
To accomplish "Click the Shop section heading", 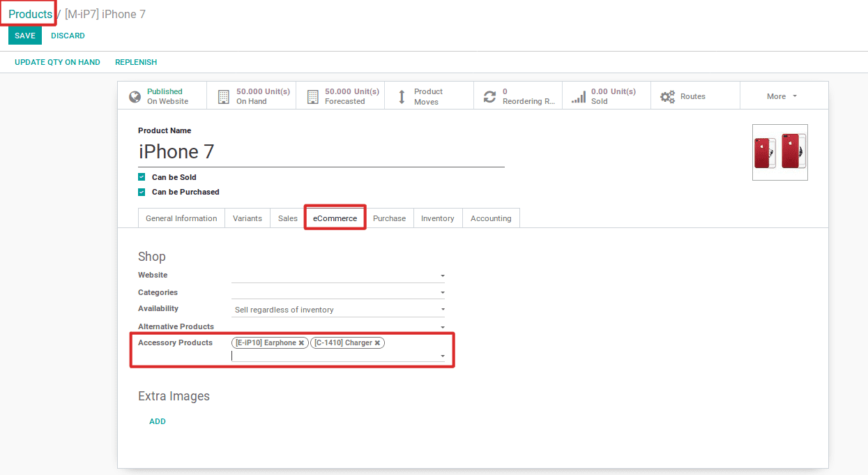I will coord(152,257).
